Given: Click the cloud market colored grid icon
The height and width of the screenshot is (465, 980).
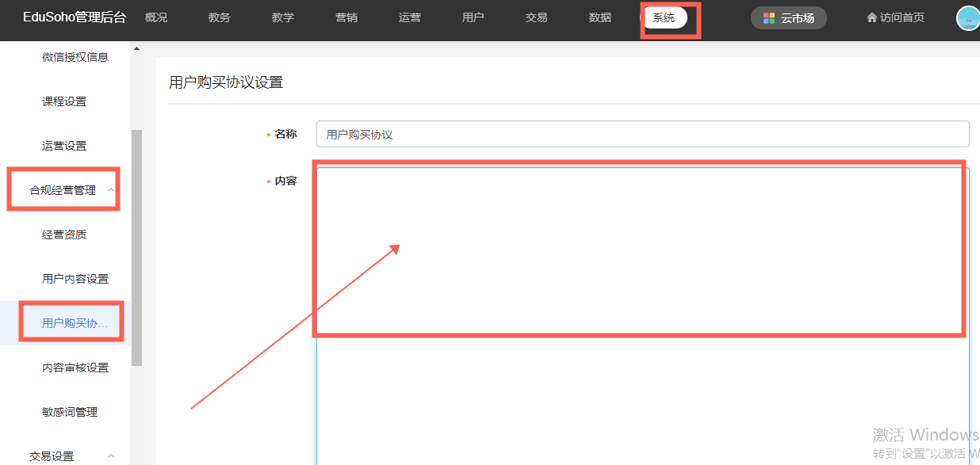Looking at the screenshot, I should coord(768,18).
